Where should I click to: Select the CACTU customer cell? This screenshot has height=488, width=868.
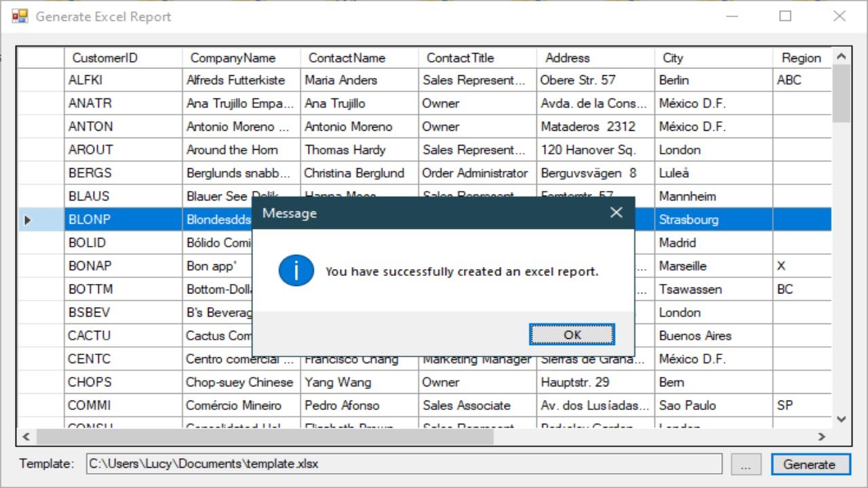[x=123, y=335]
